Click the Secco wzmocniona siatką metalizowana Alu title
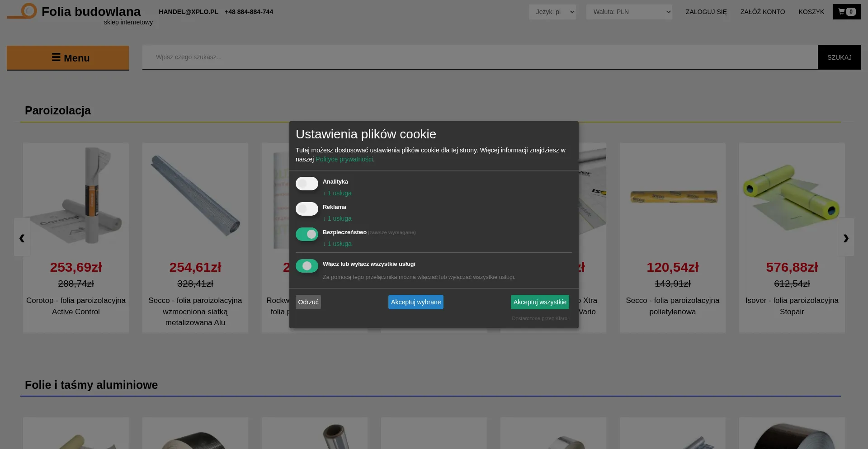The height and width of the screenshot is (449, 868). click(195, 312)
